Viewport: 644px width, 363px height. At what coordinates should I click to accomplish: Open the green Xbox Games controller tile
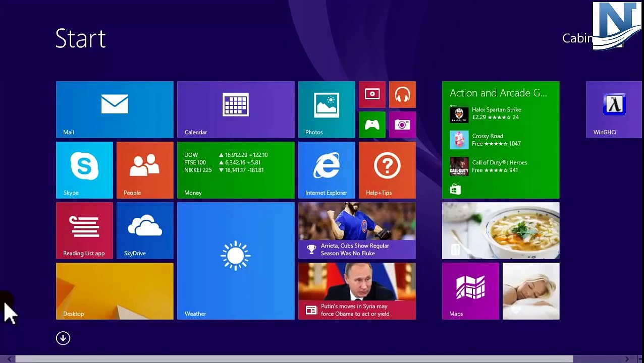click(372, 125)
